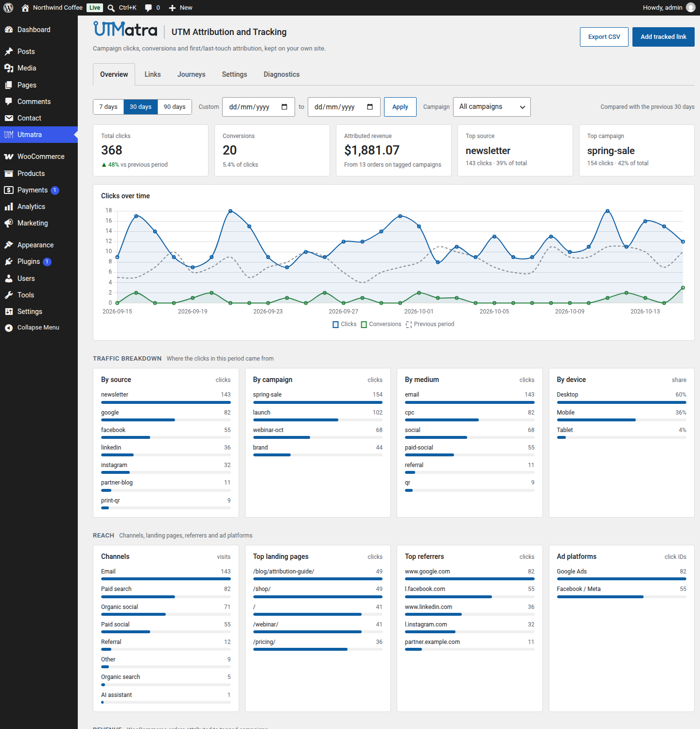Open the Diagnostics tab
The height and width of the screenshot is (729, 700).
(x=281, y=74)
